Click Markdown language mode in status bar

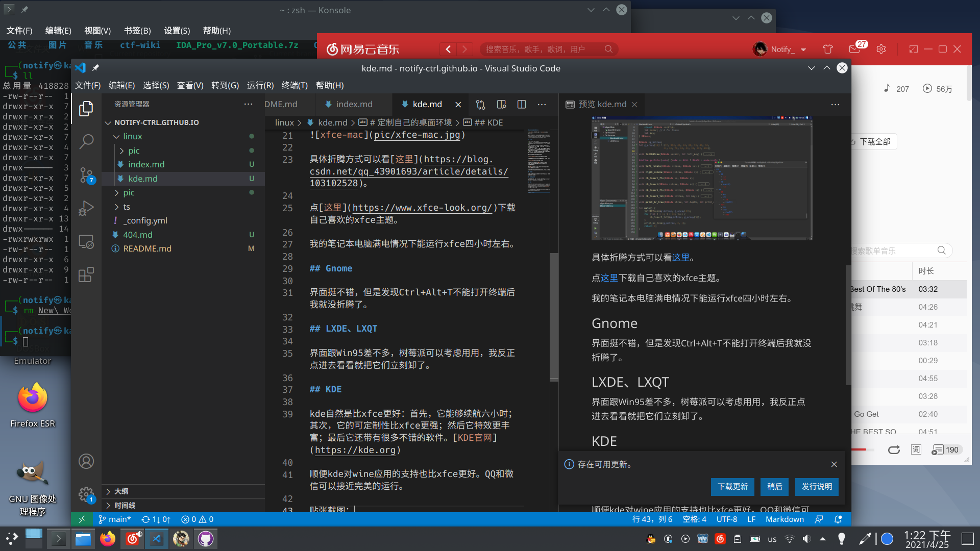coord(785,519)
